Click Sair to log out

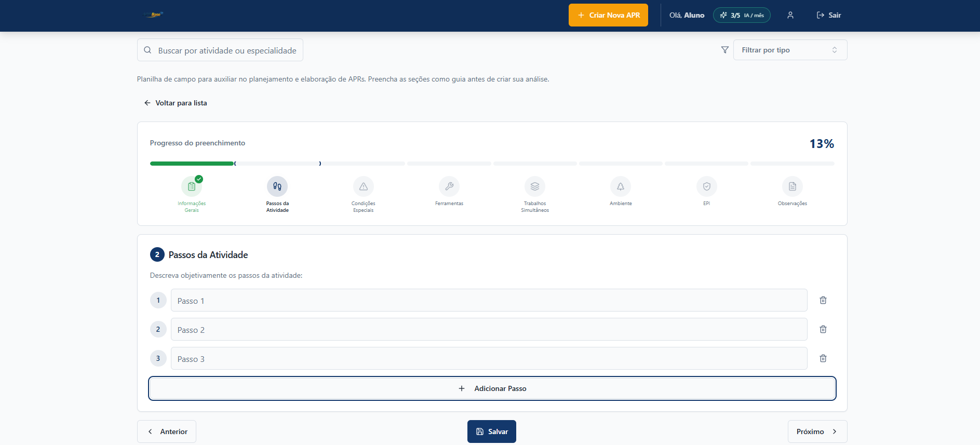(x=829, y=15)
